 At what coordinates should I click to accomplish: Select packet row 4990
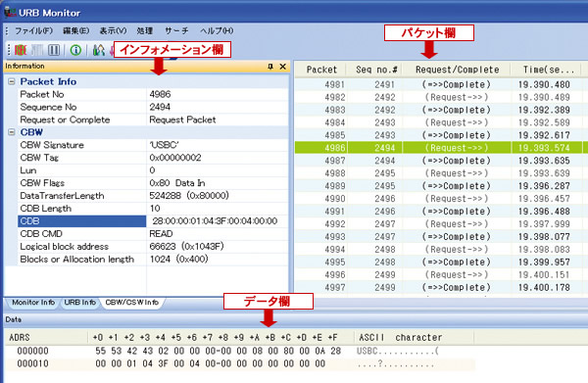pyautogui.click(x=441, y=199)
